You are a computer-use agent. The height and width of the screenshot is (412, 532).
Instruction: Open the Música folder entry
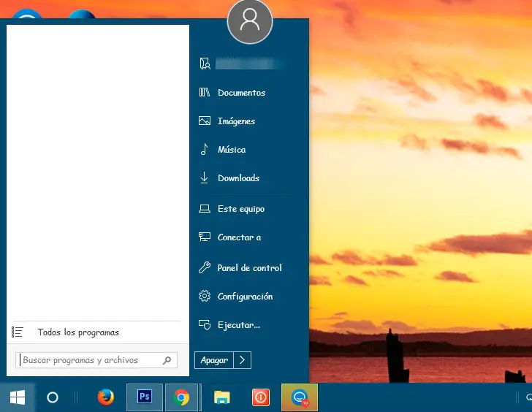pos(232,150)
